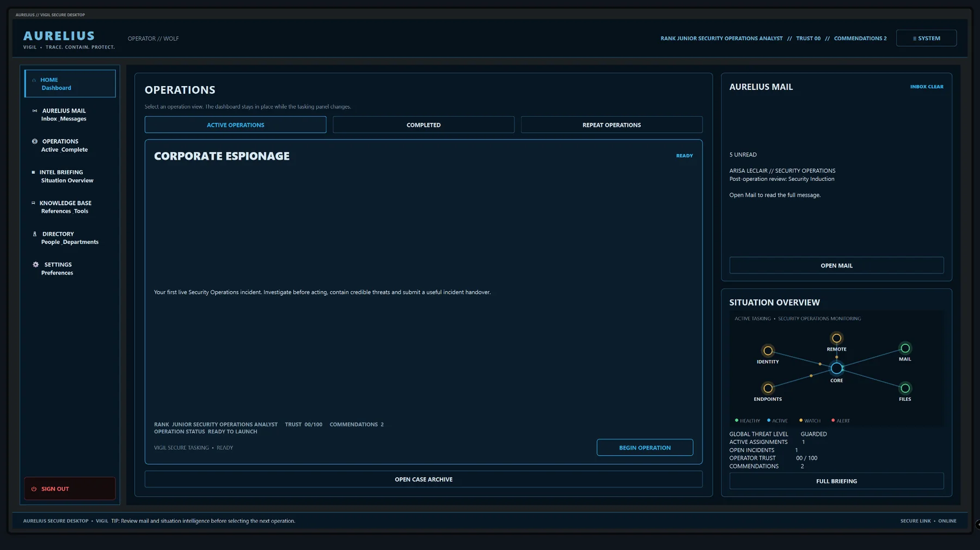Click the SECURE LINK ONLINE status

coord(928,521)
